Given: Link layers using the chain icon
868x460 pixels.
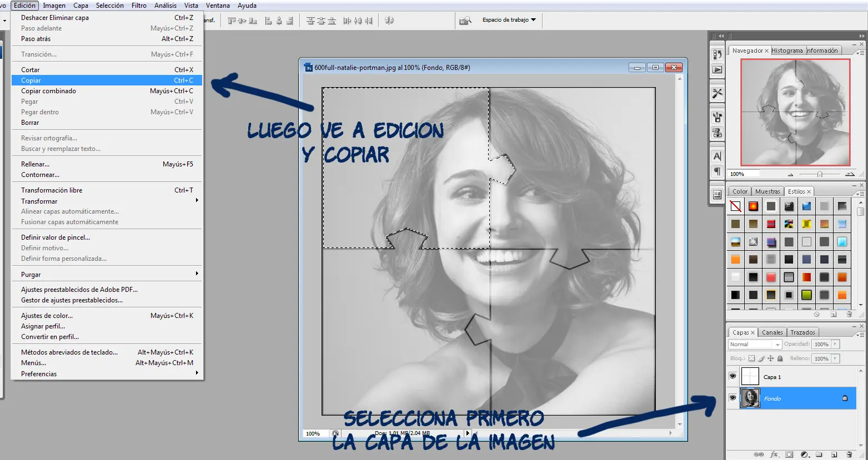Looking at the screenshot, I should pos(758,454).
